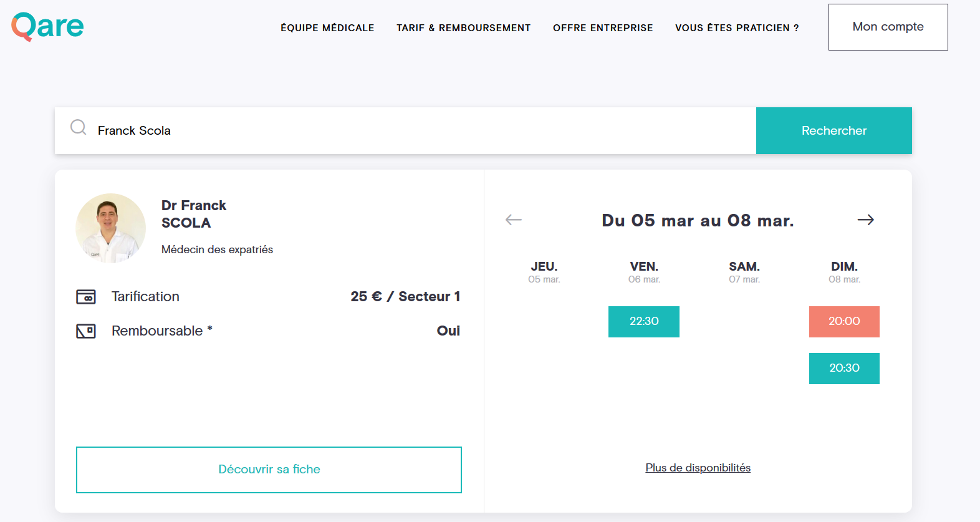Click the JEU. 05 mar. column header
Viewport: 980px width, 522px height.
(544, 273)
